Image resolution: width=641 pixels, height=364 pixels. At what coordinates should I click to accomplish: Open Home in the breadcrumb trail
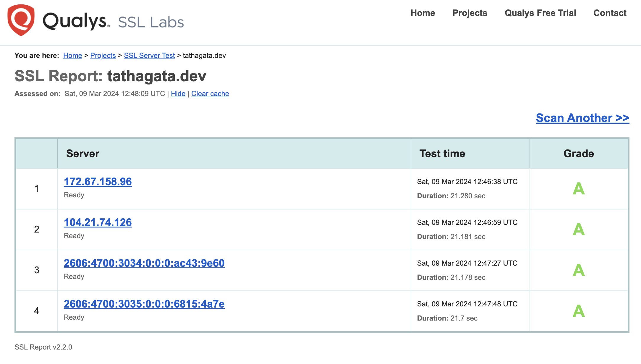72,55
